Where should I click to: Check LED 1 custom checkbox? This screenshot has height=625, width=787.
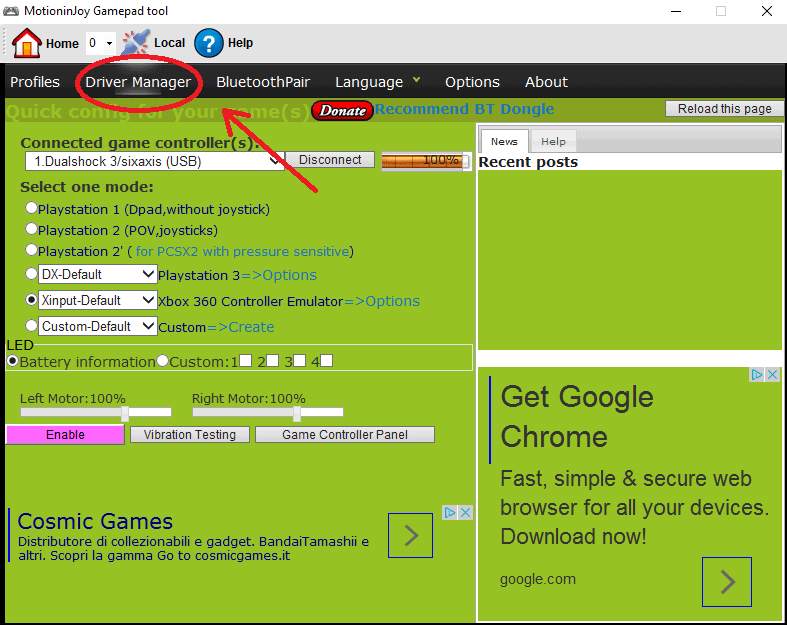pos(245,360)
